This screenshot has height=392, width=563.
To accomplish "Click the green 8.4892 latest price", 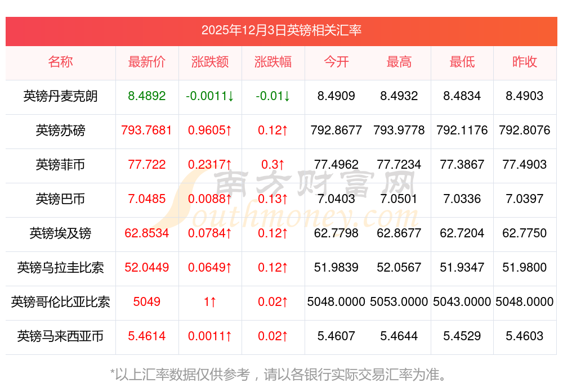I will (x=147, y=96).
